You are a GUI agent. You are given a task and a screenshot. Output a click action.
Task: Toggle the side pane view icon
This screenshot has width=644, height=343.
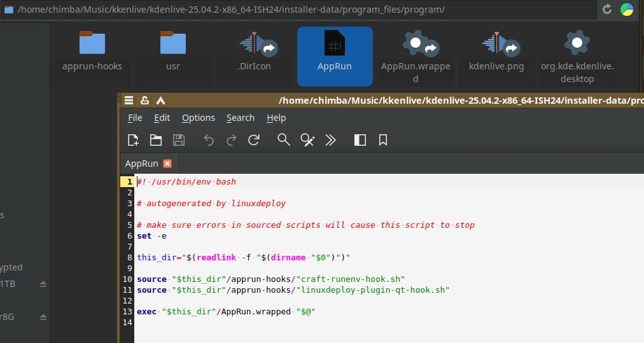360,140
